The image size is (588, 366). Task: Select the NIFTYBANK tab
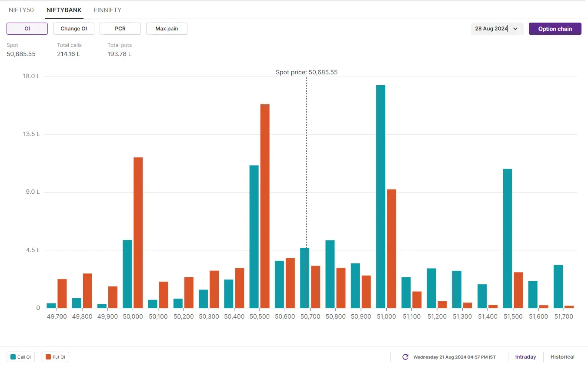[64, 10]
